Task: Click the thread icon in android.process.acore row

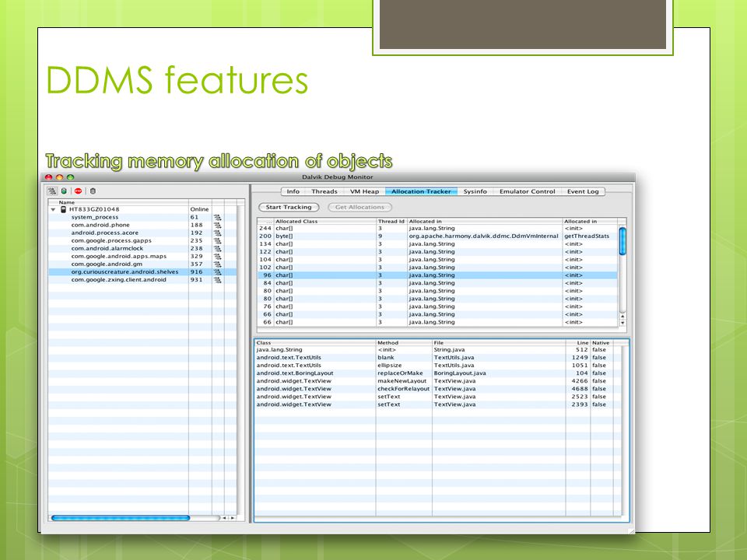Action: (x=218, y=233)
